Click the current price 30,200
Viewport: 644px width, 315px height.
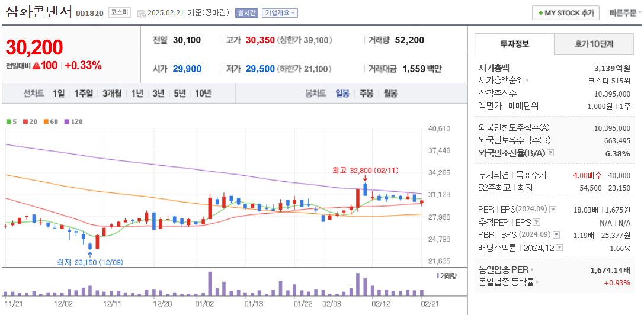click(34, 47)
